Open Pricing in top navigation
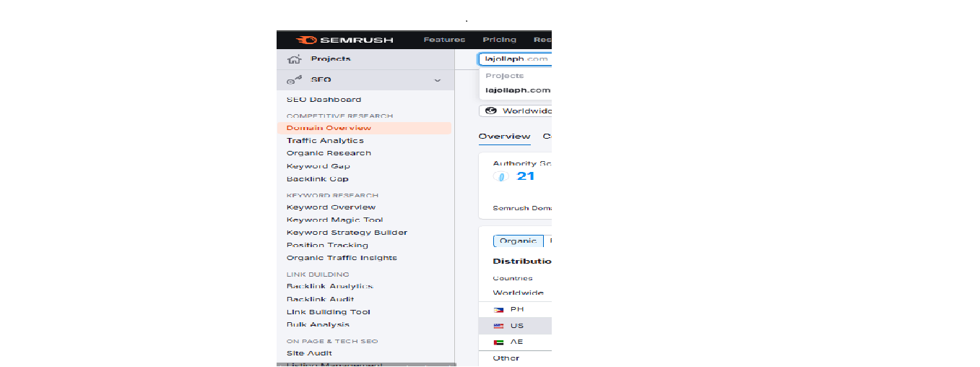 click(500, 40)
